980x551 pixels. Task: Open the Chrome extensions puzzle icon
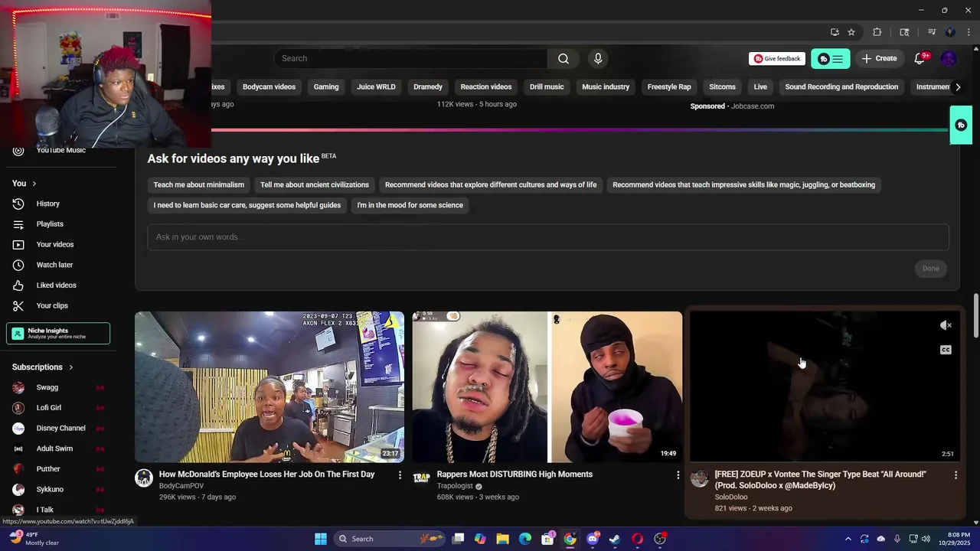click(x=877, y=32)
